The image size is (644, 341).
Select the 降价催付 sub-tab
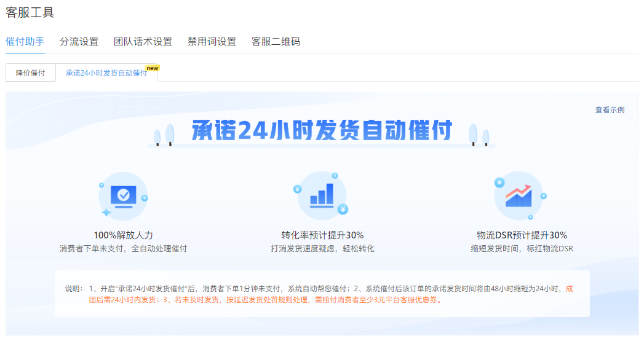coord(30,73)
